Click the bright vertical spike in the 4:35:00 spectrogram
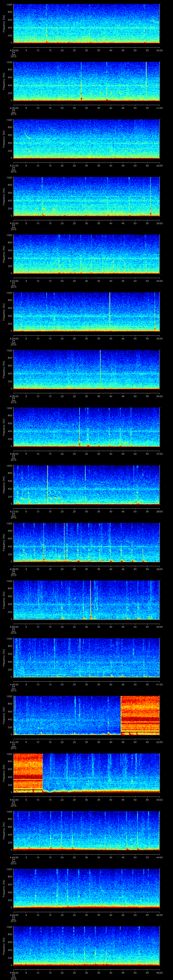 [x=100, y=369]
